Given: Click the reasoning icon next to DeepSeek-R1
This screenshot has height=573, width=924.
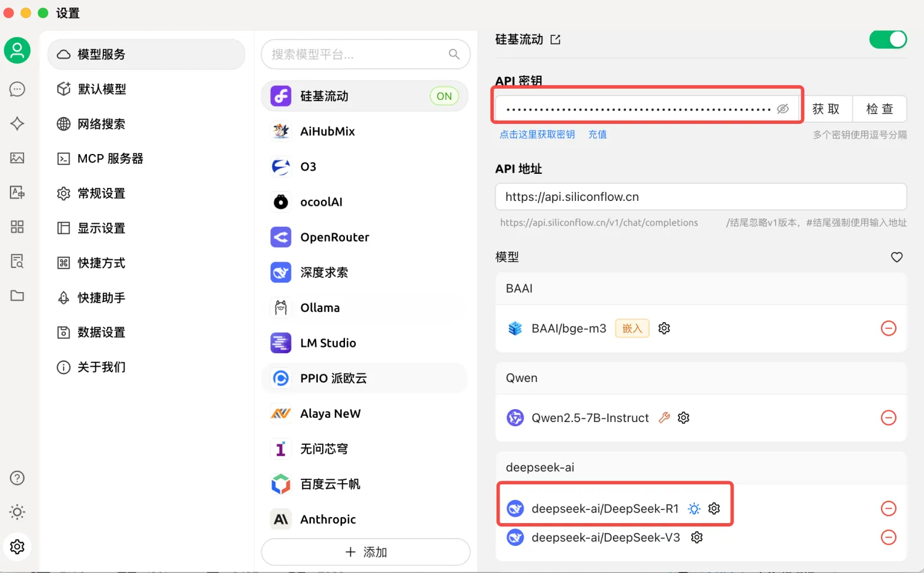Looking at the screenshot, I should pyautogui.click(x=694, y=509).
